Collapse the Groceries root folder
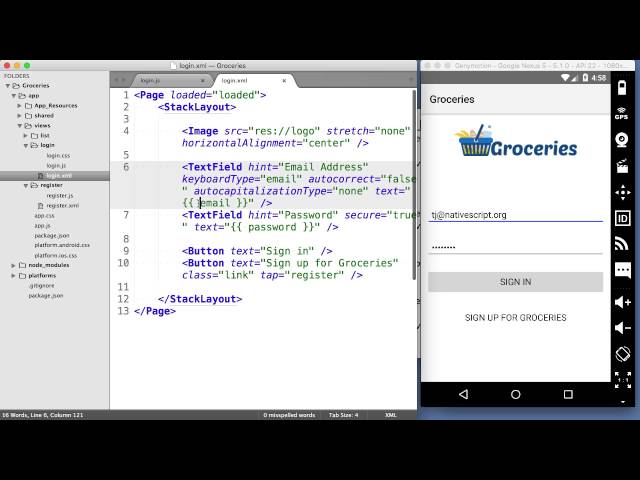 (7, 86)
